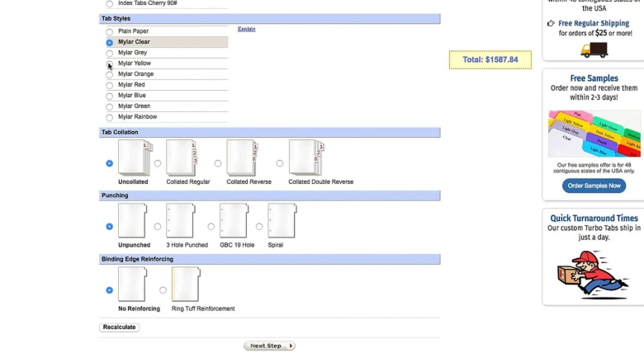Click the Mylar Clear label text
The height and width of the screenshot is (362, 644).
click(134, 42)
